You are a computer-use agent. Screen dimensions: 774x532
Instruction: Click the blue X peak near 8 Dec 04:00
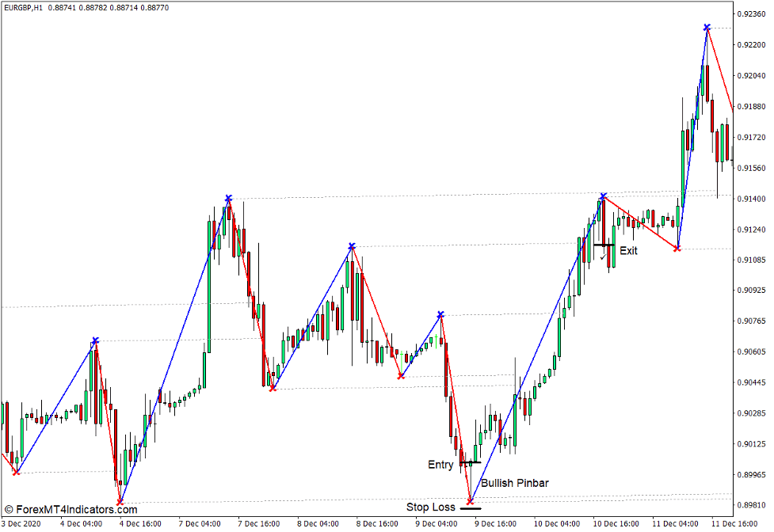pyautogui.click(x=351, y=246)
